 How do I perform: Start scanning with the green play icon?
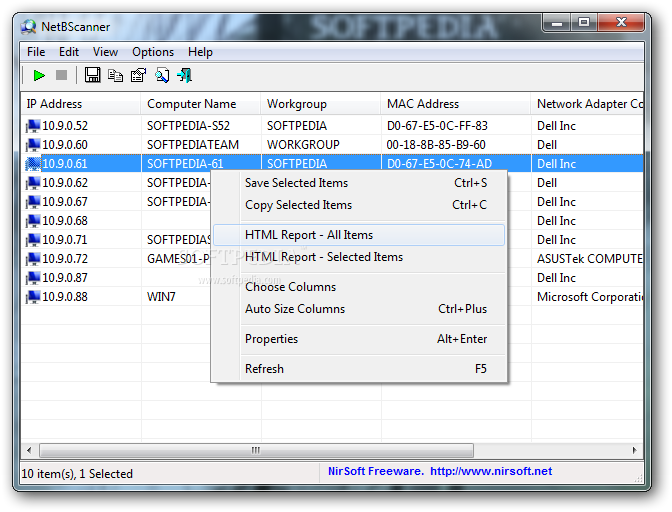click(39, 75)
